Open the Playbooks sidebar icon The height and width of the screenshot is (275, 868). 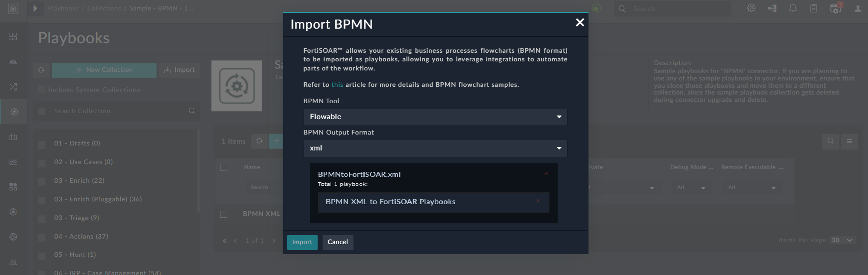coord(14,112)
